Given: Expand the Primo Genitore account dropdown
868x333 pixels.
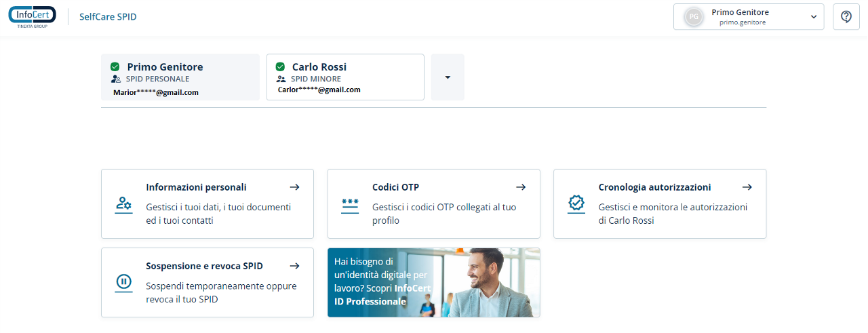Looking at the screenshot, I should (814, 17).
